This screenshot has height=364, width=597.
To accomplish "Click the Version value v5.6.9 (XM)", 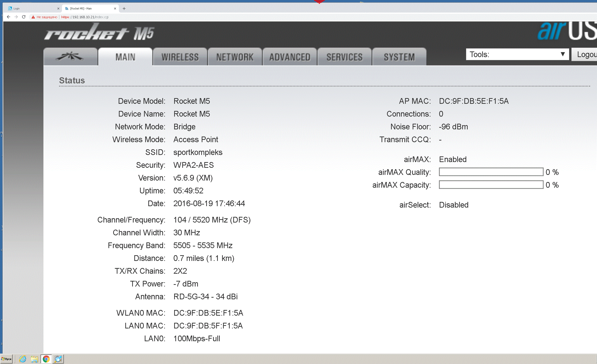I will tap(193, 178).
